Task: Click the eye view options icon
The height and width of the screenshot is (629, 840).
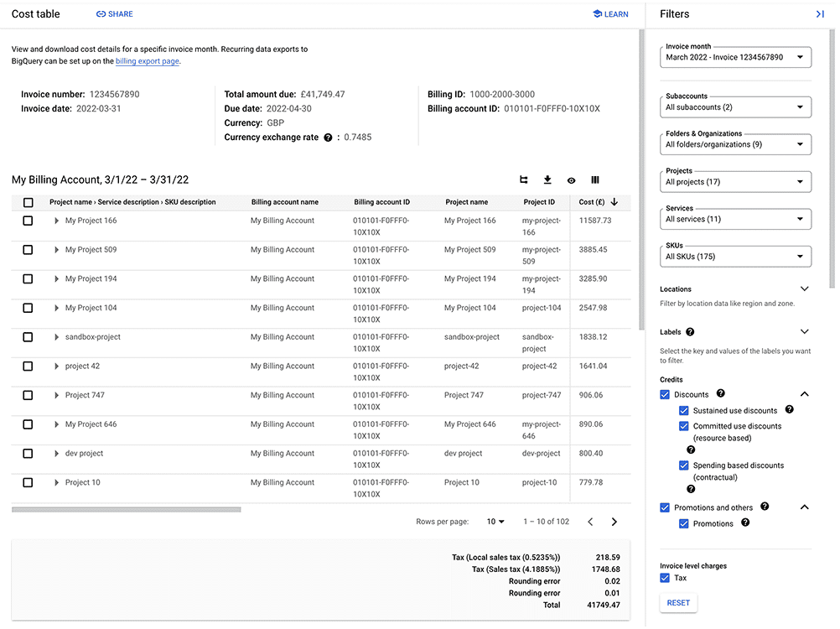Action: coord(571,180)
